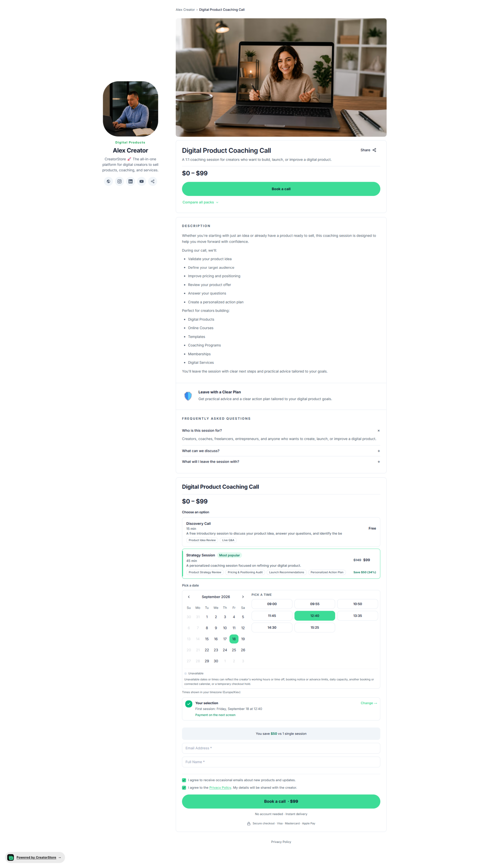Open the Alex Creator breadcrumb link
The width and height of the screenshot is (482, 868).
pyautogui.click(x=185, y=9)
